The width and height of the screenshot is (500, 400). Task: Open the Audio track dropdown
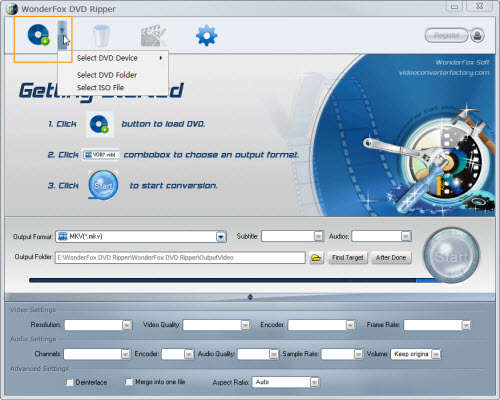[x=382, y=236]
